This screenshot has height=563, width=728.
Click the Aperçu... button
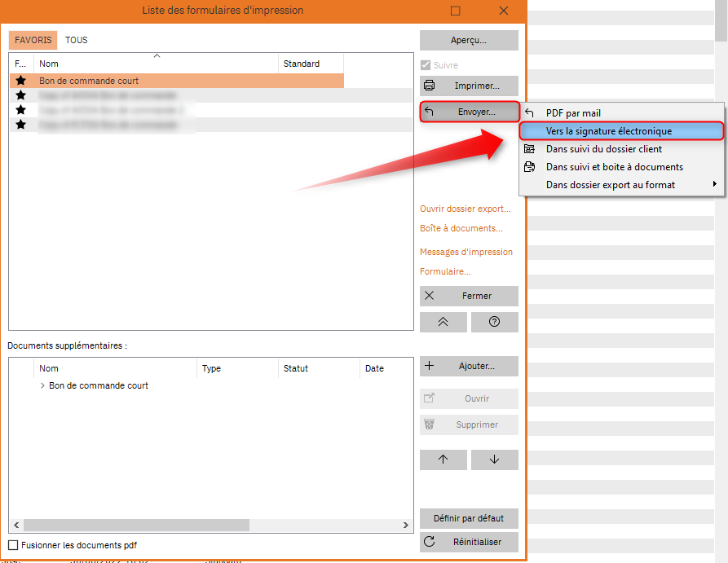(469, 41)
